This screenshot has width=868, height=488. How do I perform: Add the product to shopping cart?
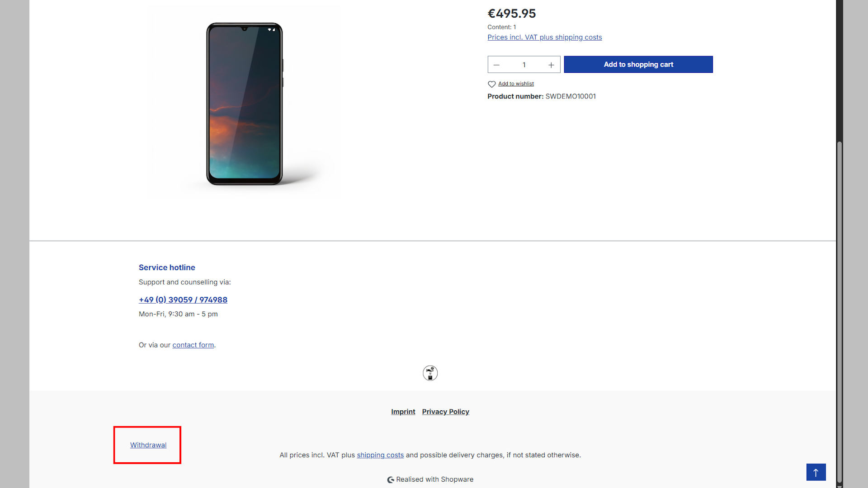(x=638, y=65)
